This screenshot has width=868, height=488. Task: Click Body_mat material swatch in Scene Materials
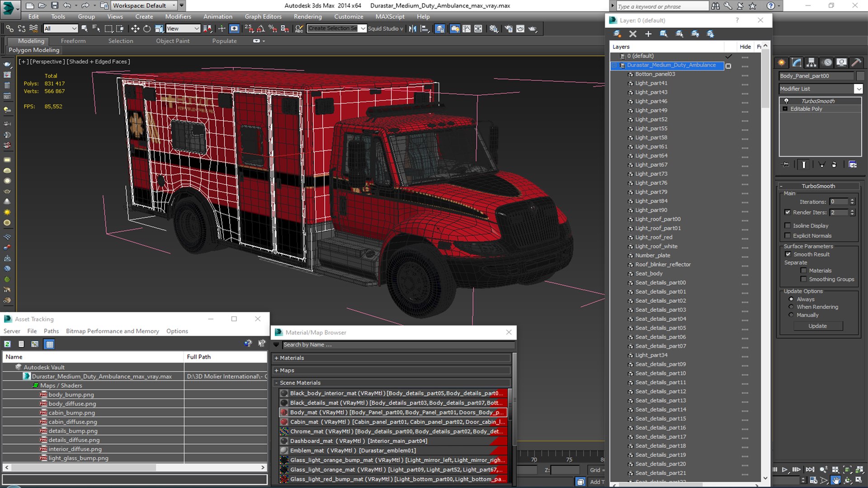coord(284,412)
